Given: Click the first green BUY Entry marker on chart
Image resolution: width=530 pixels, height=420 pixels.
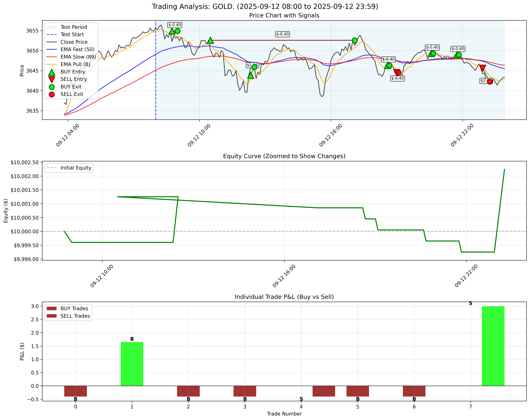Looking at the screenshot, I should click(x=172, y=32).
